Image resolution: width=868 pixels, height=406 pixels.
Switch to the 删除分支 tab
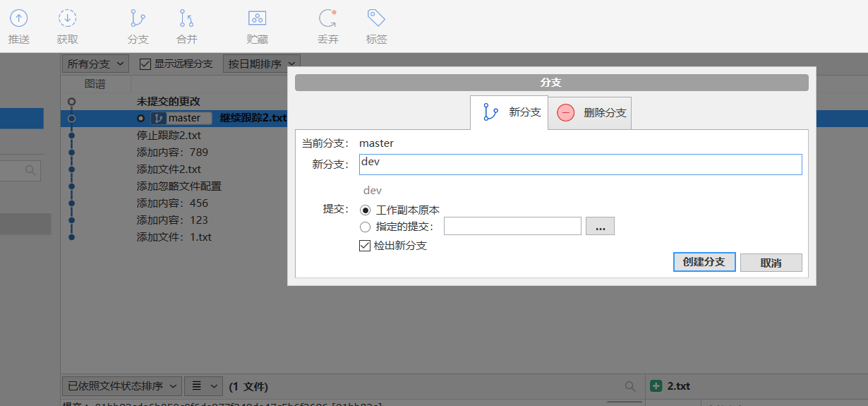(x=590, y=113)
